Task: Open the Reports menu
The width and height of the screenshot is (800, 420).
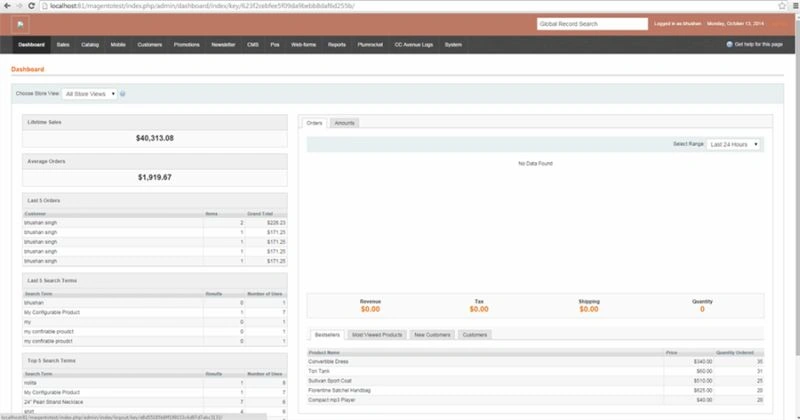Action: click(x=337, y=45)
